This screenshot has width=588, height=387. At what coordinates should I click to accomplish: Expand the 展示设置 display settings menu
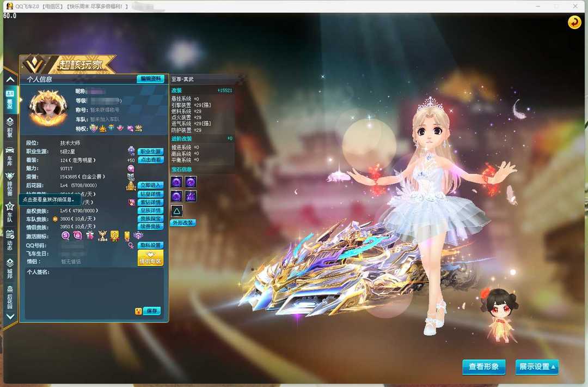pyautogui.click(x=537, y=367)
